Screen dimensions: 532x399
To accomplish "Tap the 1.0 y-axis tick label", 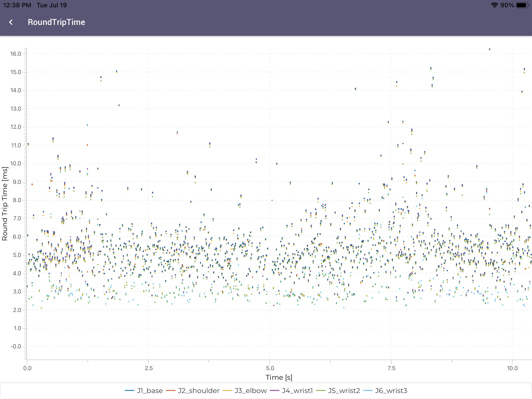I will click(17, 328).
